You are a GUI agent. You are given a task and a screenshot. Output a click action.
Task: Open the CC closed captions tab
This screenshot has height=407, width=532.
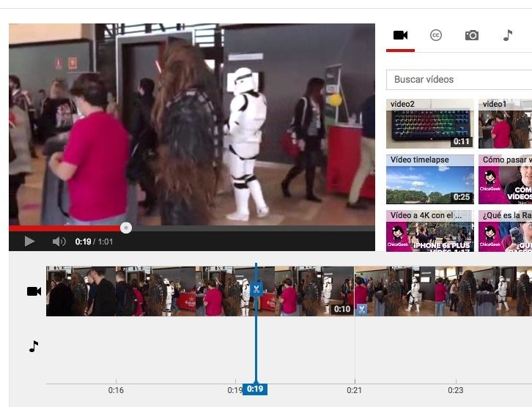tap(436, 35)
